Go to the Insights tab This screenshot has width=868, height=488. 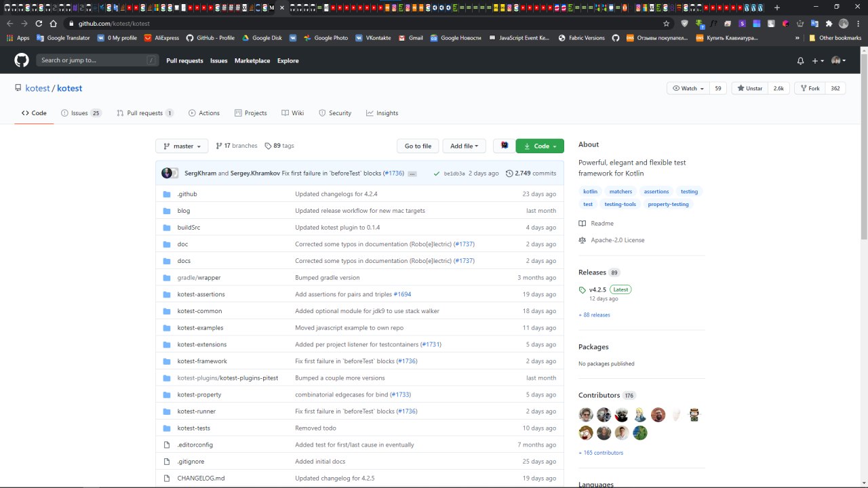382,113
